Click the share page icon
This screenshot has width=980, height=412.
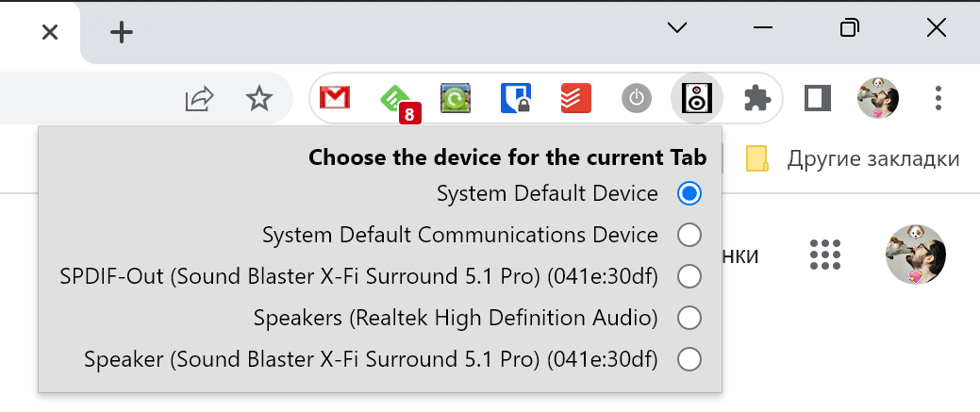tap(199, 98)
